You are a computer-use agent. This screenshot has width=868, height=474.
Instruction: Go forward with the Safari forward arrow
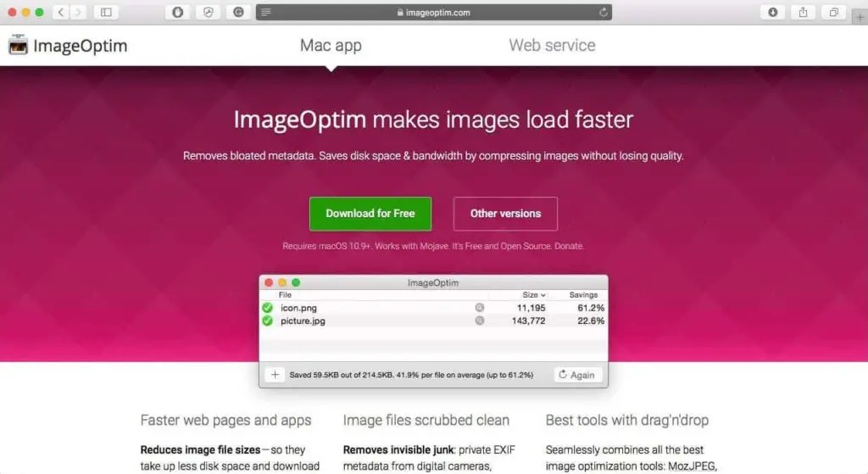(x=78, y=12)
